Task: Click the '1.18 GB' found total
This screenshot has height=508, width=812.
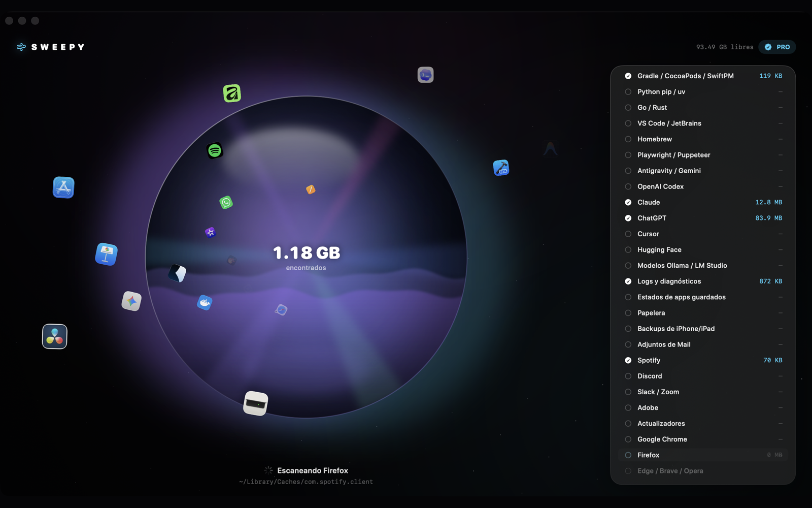Action: 307,252
